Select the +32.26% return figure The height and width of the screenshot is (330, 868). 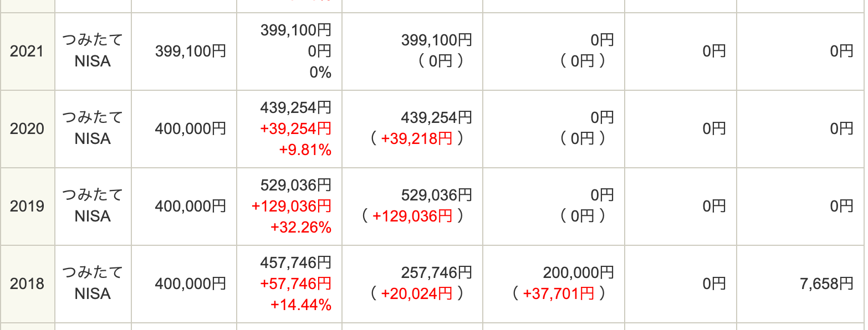tap(300, 228)
